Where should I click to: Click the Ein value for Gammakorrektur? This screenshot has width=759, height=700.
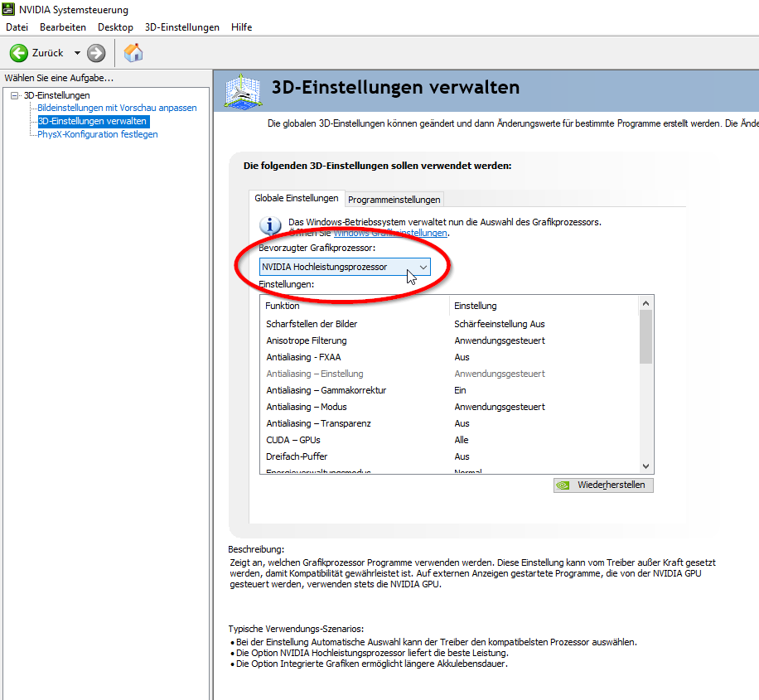(x=460, y=390)
